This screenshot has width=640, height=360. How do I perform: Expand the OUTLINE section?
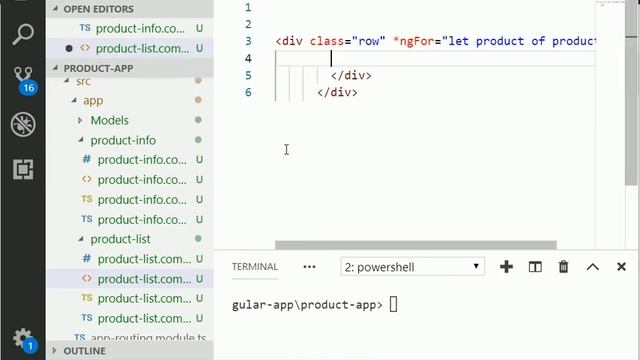click(x=130, y=351)
